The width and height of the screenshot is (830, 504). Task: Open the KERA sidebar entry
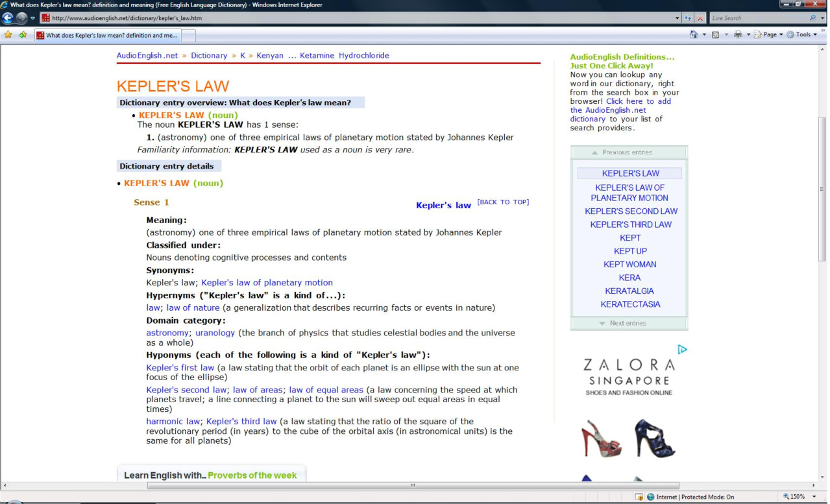coord(629,278)
